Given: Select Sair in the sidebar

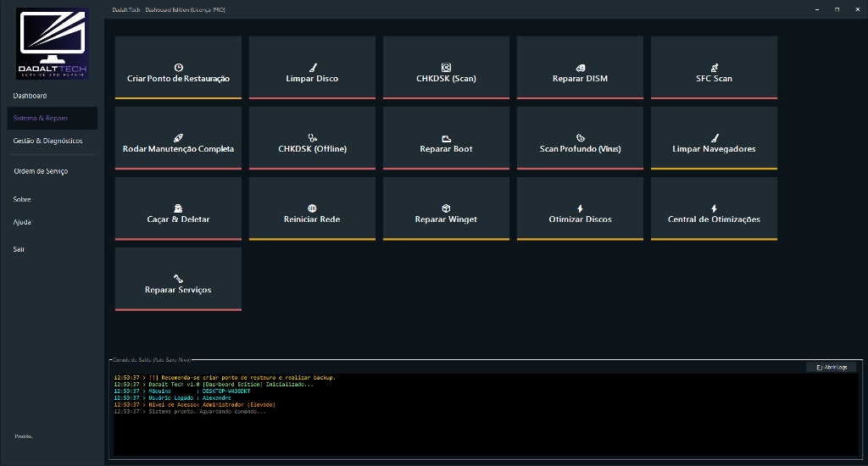Looking at the screenshot, I should pos(19,249).
